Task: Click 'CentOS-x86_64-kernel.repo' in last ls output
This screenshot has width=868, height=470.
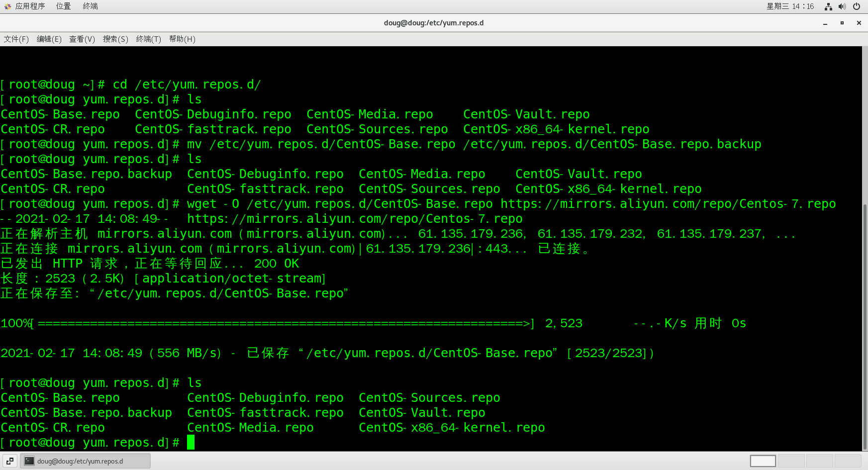Action: [x=452, y=428]
